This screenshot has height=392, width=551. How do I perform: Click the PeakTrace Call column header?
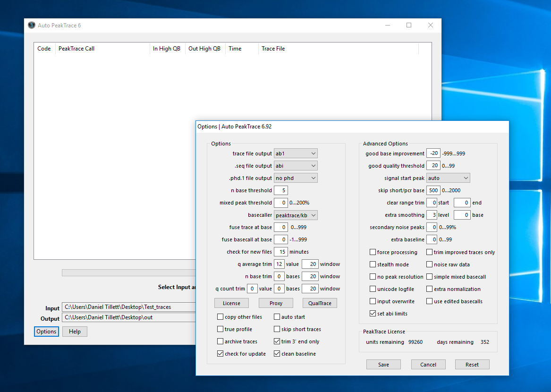point(102,49)
